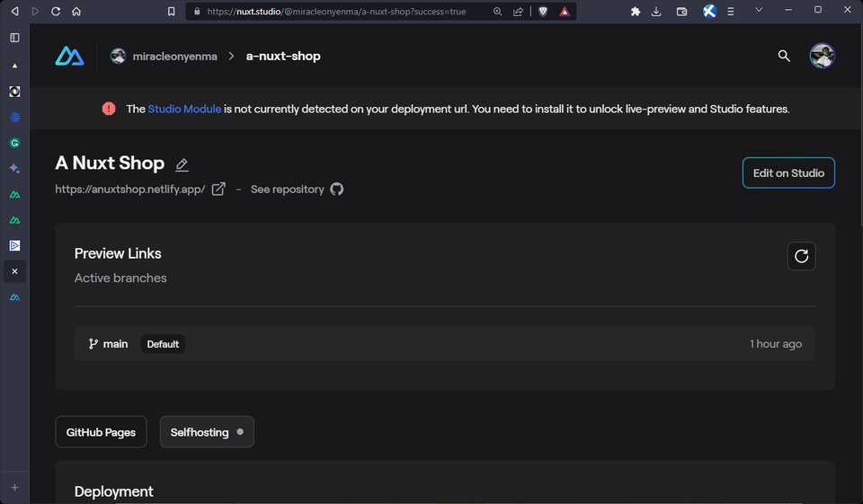This screenshot has width=863, height=504.
Task: Open the browser home page
Action: pos(76,11)
